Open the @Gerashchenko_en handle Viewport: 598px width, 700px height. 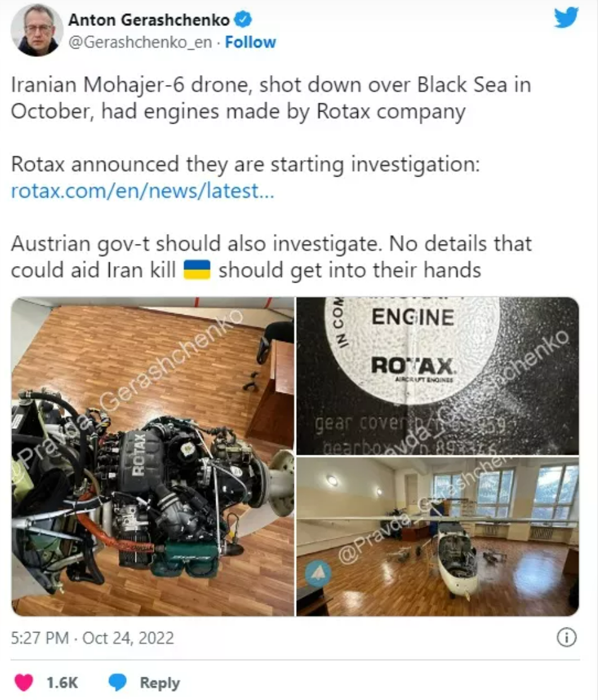click(140, 42)
